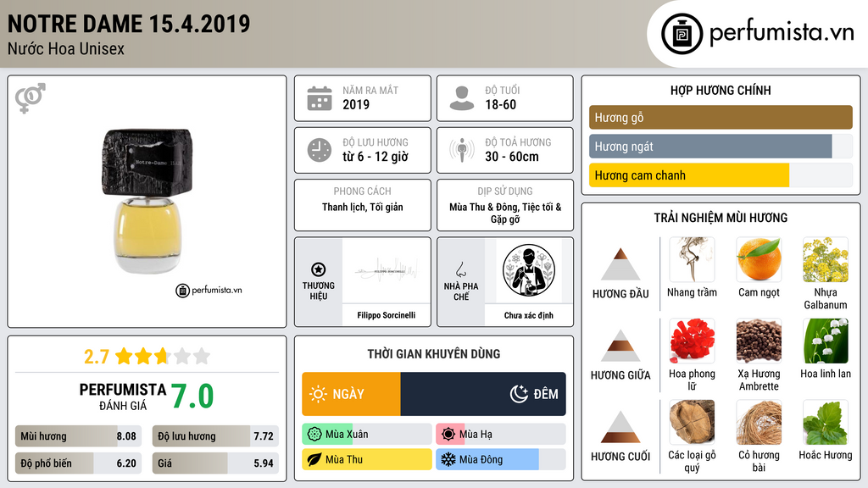Click the sillage value 30 - 60cm
Viewport: 868px width, 488px height.
pyautogui.click(x=512, y=157)
